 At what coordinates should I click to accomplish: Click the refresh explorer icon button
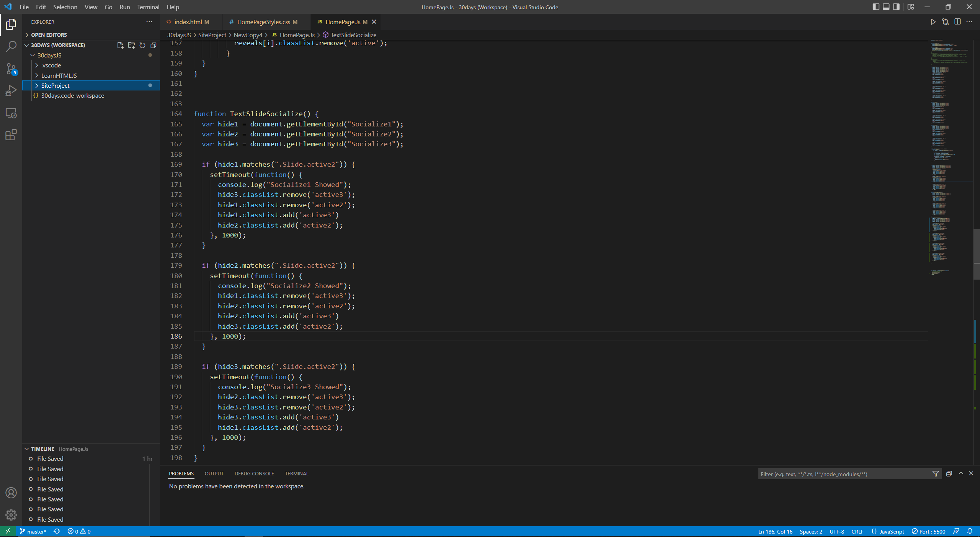coord(141,45)
